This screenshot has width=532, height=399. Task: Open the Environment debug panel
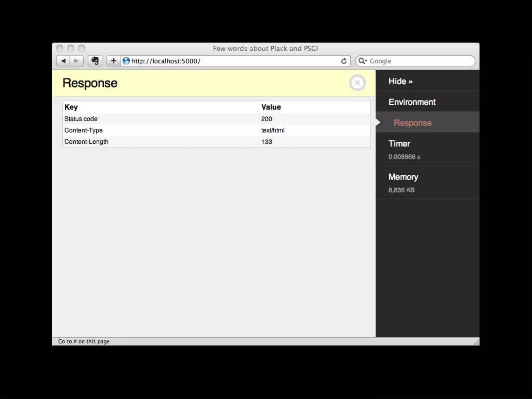412,102
